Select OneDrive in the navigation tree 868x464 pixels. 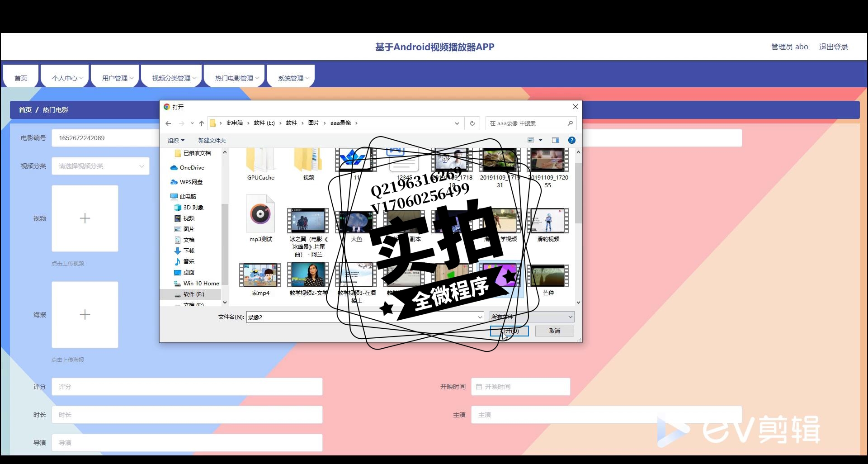(187, 167)
